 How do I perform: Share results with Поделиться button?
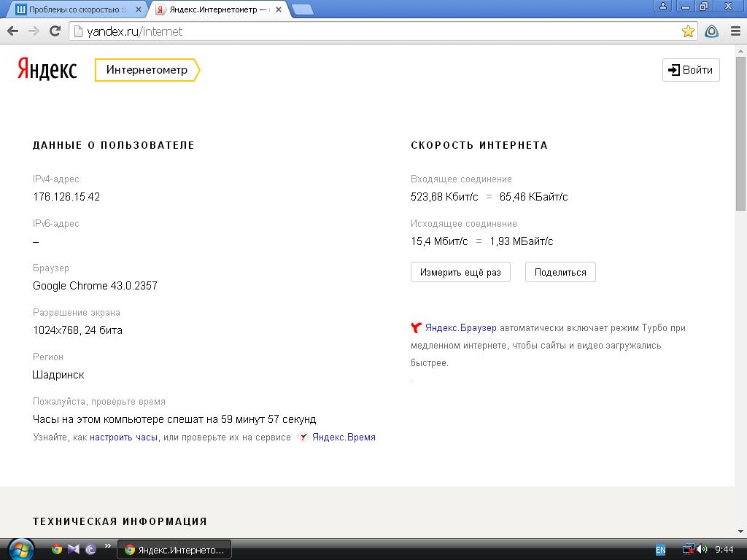click(x=560, y=273)
